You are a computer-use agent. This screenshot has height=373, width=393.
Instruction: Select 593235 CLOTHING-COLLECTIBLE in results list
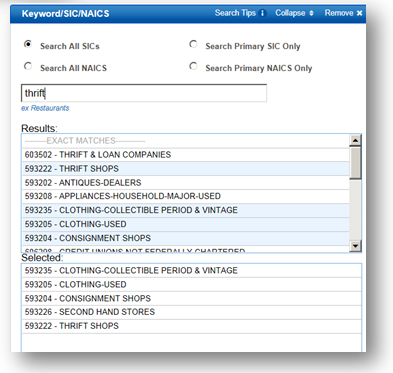point(186,210)
